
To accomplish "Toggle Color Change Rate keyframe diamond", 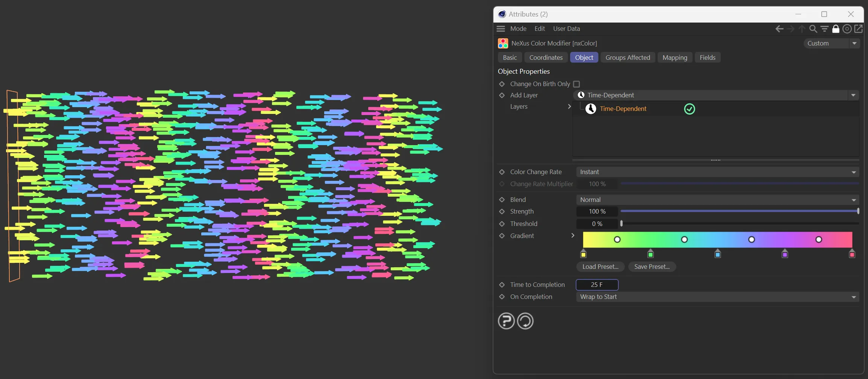I will pyautogui.click(x=502, y=172).
